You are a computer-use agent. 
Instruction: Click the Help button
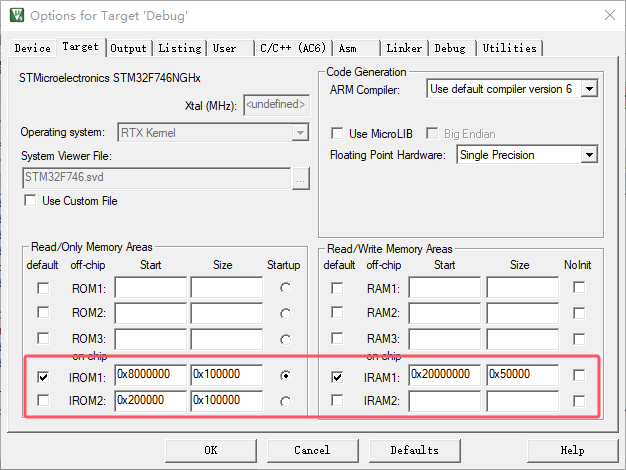click(572, 450)
